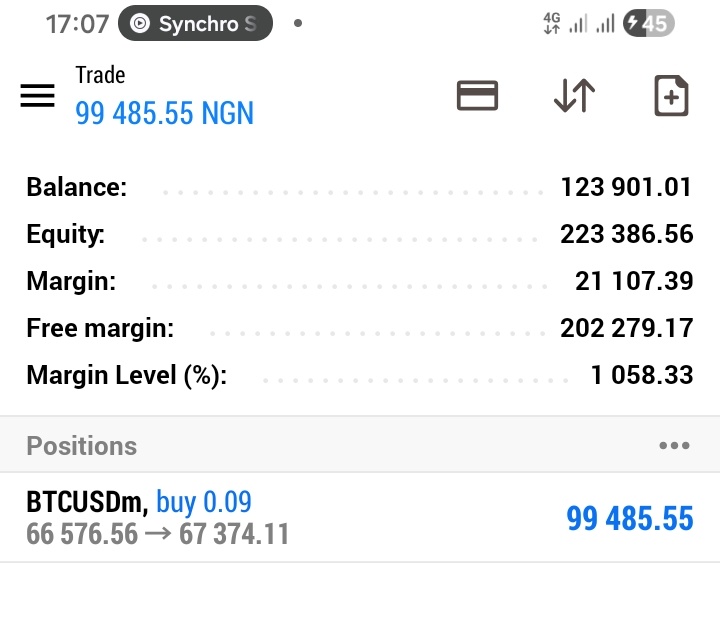Tap the Margin Level (%) label

127,376
